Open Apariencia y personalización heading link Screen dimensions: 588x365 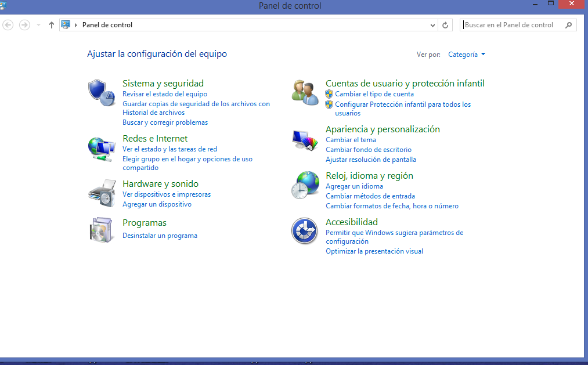click(x=383, y=129)
